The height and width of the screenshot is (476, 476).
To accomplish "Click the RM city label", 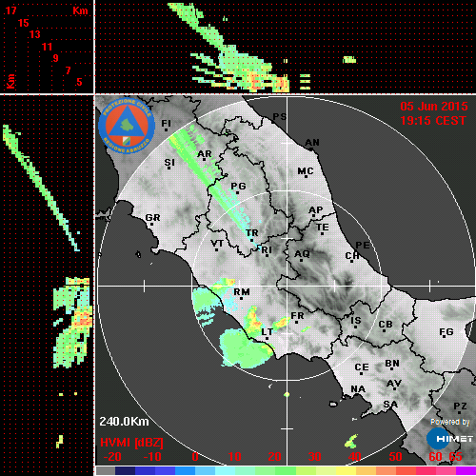I will 242,292.
